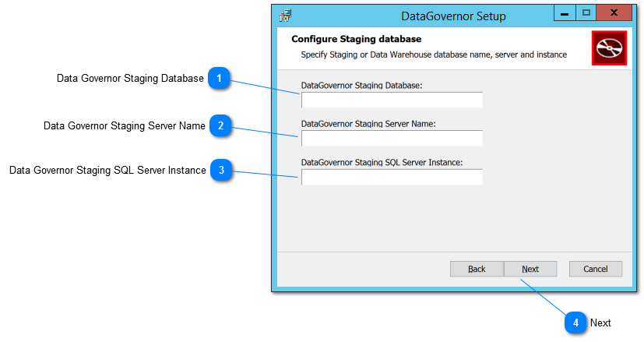
Task: Select the Staging SQL Server Instance field
Action: (x=392, y=177)
